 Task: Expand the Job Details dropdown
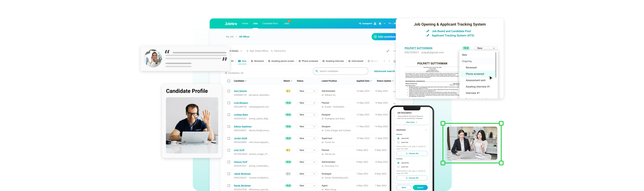[x=241, y=51]
